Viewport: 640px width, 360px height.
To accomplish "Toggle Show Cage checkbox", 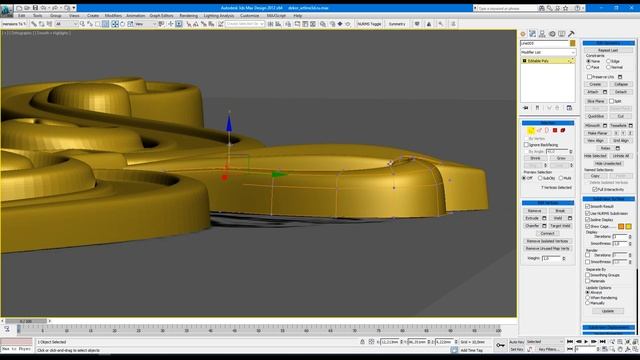I will tap(588, 226).
